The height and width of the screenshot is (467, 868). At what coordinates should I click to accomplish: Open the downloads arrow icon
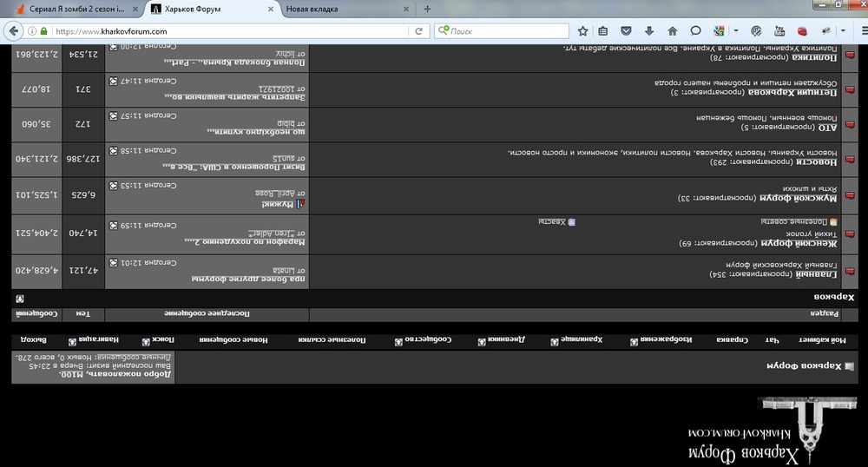point(649,31)
